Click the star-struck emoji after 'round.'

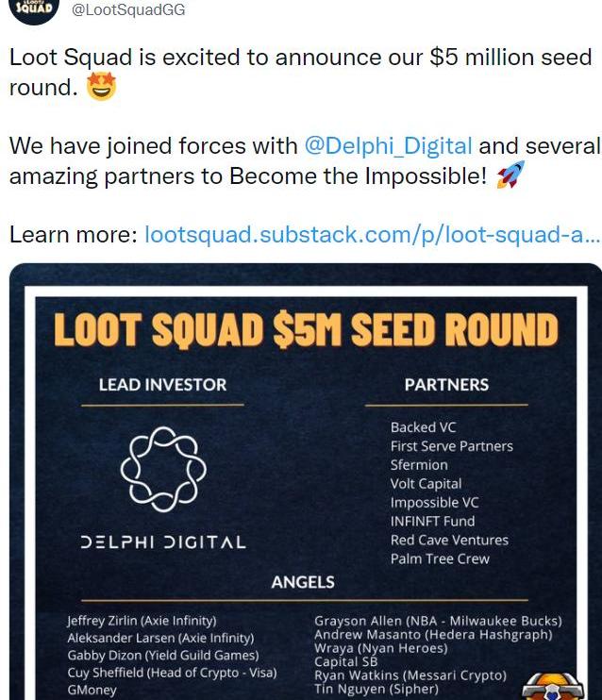[x=101, y=88]
